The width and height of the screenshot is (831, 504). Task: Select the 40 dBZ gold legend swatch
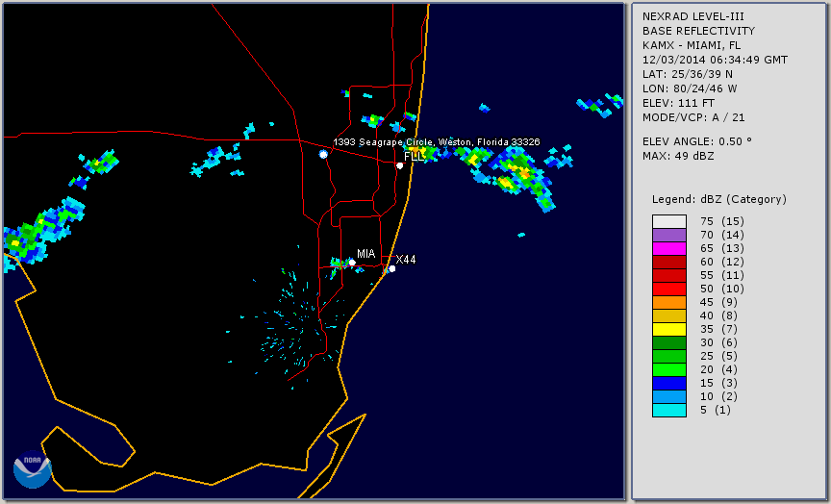click(668, 315)
